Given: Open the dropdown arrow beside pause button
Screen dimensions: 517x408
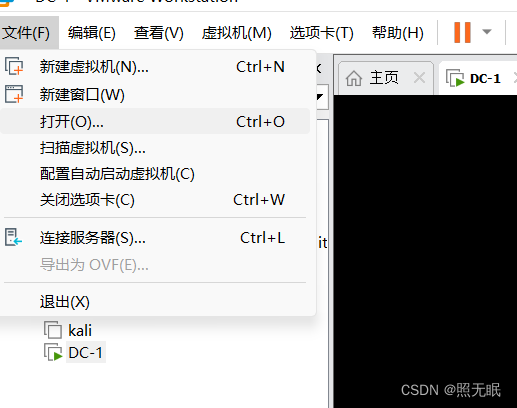Looking at the screenshot, I should (487, 32).
